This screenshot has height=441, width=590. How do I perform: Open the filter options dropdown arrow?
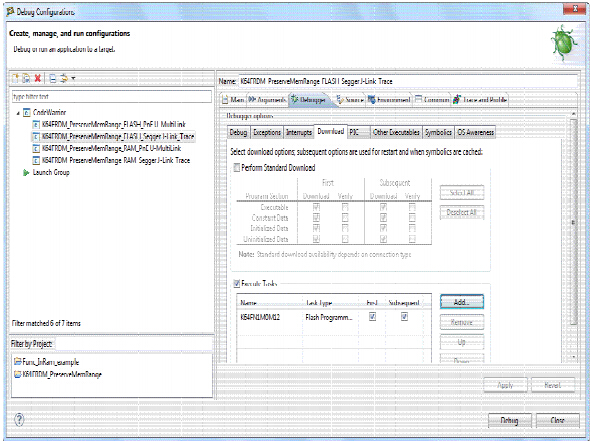tap(73, 79)
